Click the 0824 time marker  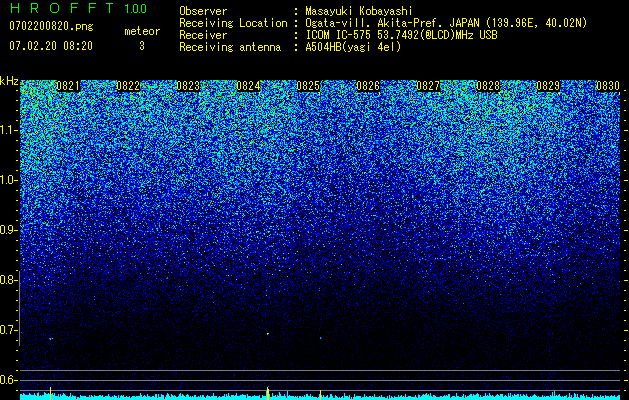[x=248, y=86]
